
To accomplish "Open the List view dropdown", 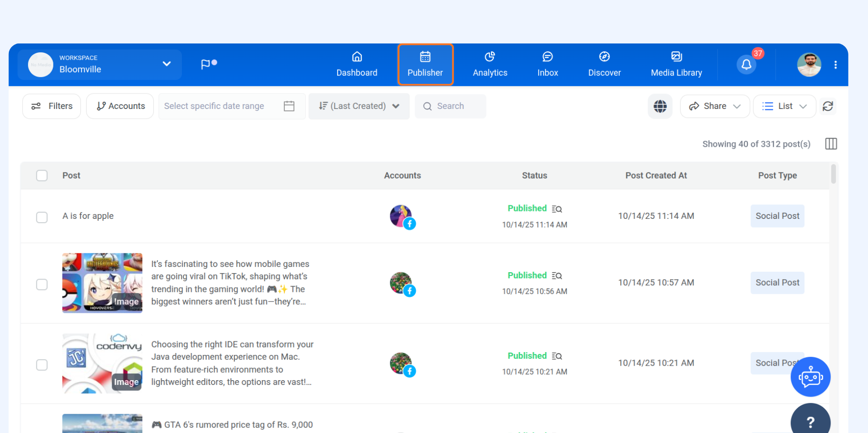I will coord(784,106).
